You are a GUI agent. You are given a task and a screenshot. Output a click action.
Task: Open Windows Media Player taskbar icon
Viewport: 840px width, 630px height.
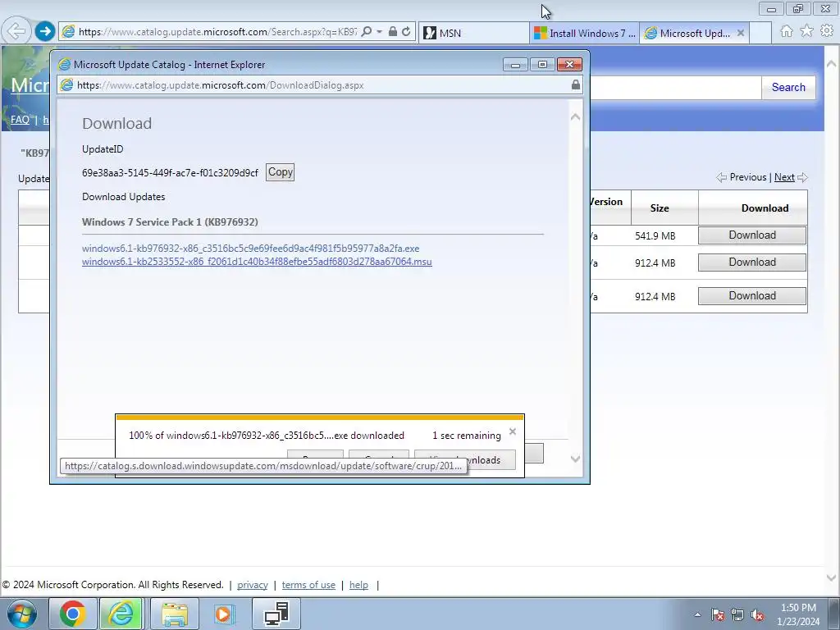224,614
